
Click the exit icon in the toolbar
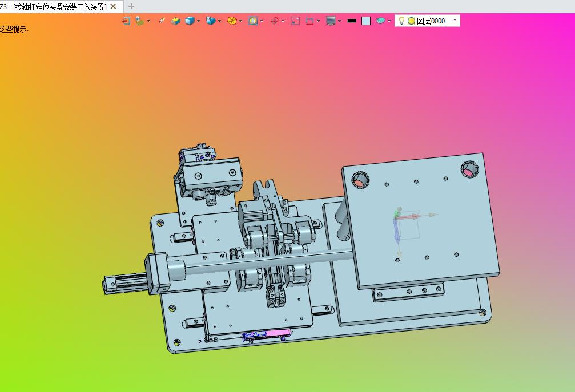[x=126, y=21]
